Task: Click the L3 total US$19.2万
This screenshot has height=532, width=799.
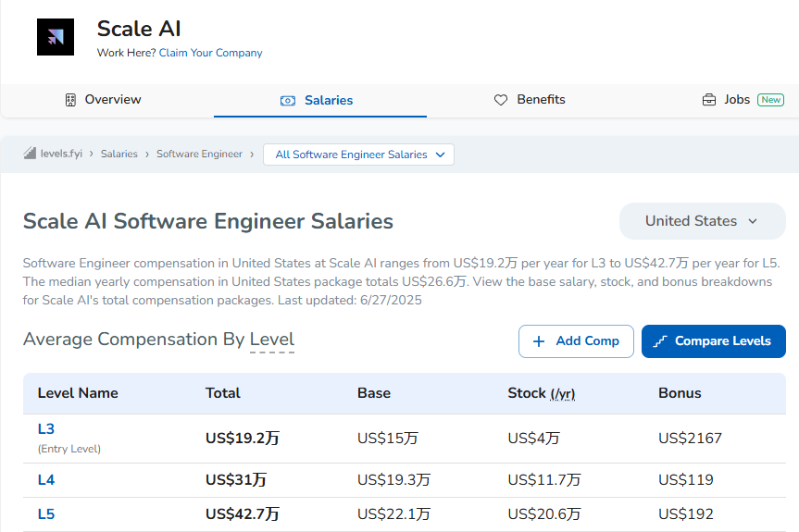Action: (242, 439)
